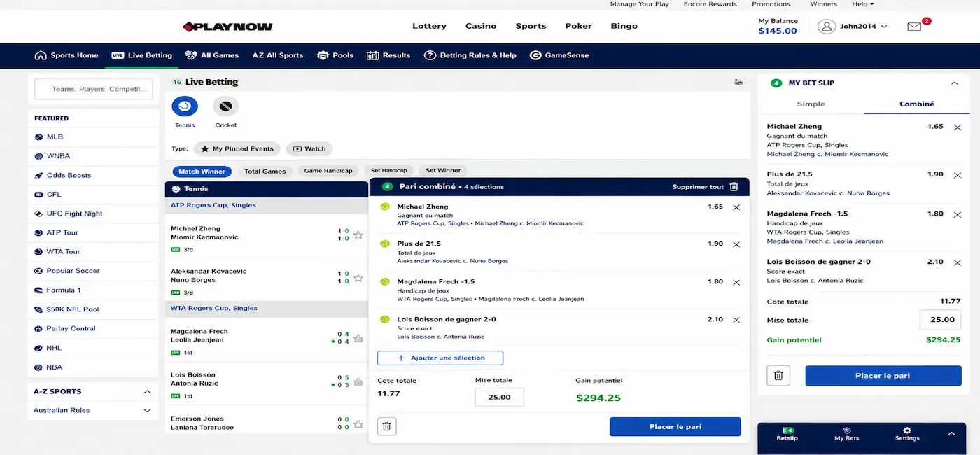The image size is (980, 455).
Task: Select Set Handicap market
Action: pos(389,170)
